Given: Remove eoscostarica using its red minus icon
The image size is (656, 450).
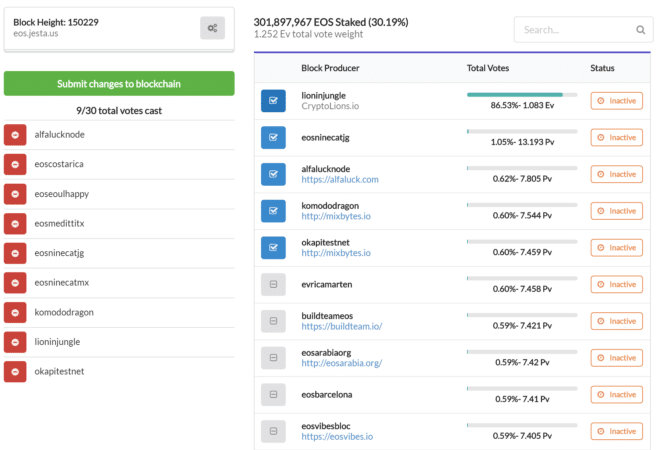Looking at the screenshot, I should (x=16, y=164).
